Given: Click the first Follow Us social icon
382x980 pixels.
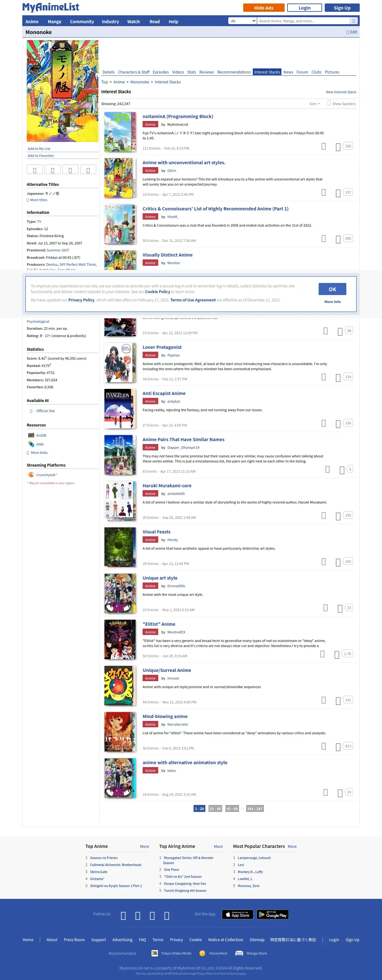Looking at the screenshot, I should 123,915.
